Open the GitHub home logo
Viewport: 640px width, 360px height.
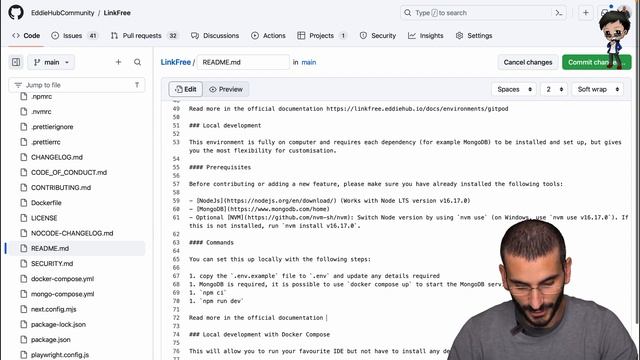click(16, 13)
